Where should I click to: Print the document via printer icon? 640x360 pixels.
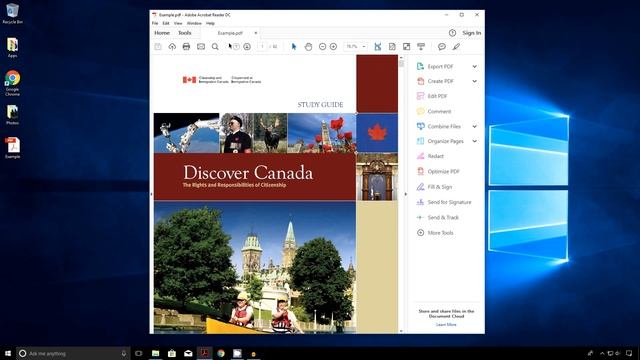point(186,47)
